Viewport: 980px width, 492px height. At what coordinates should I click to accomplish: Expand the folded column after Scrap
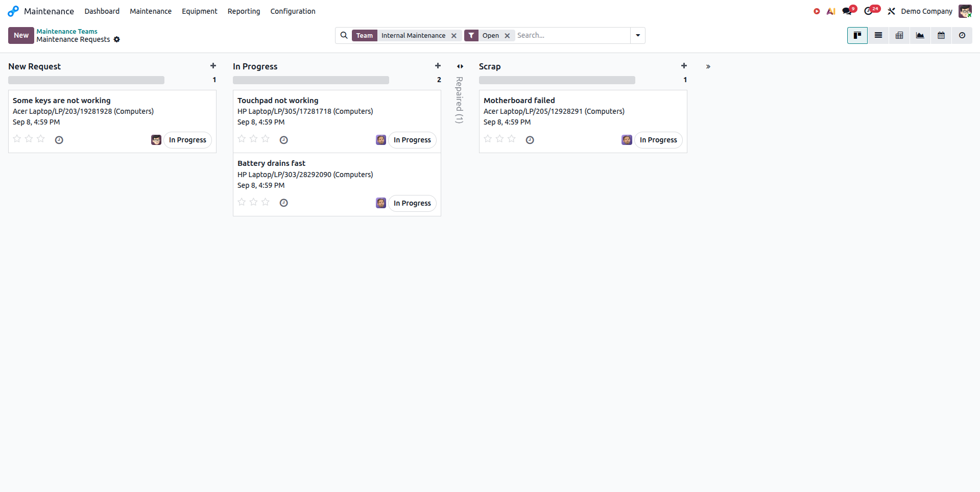(708, 66)
